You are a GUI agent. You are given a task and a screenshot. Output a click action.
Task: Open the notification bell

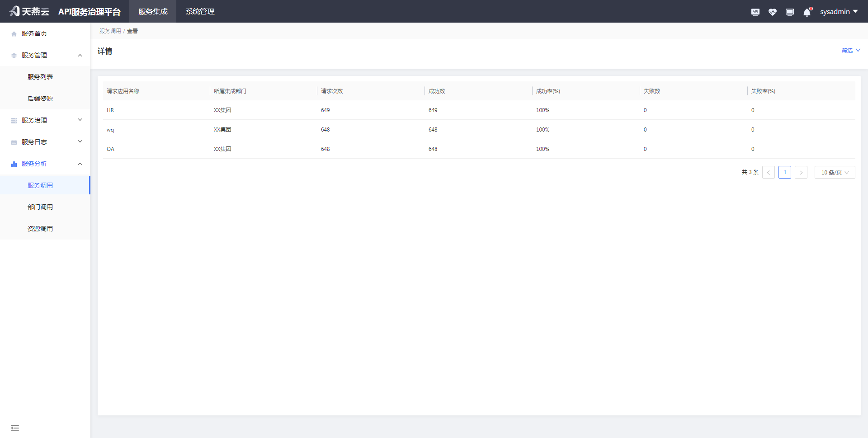807,12
